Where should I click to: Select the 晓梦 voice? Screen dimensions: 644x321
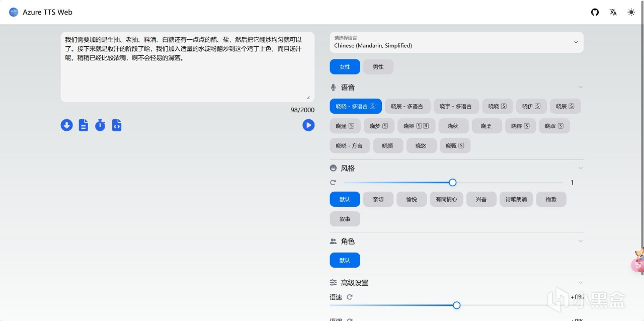pos(379,126)
